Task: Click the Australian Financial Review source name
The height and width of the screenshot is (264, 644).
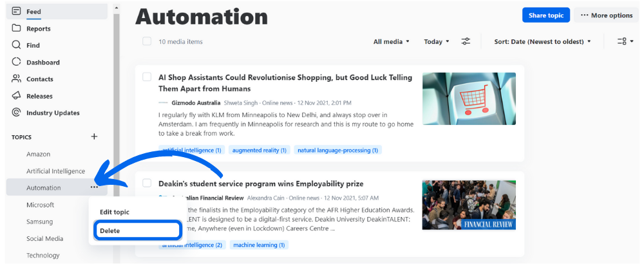Action: pos(208,198)
